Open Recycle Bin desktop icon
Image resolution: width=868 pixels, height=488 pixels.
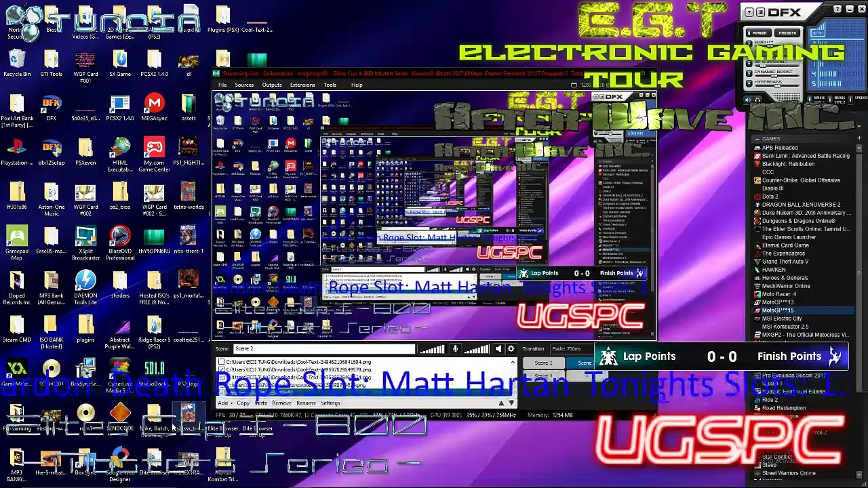(x=17, y=62)
